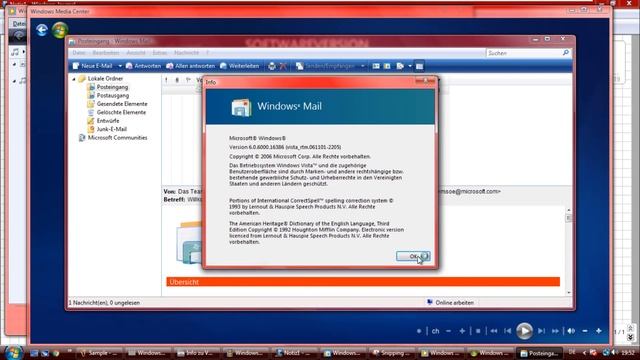Click the Media Center back arrow

pos(42,30)
